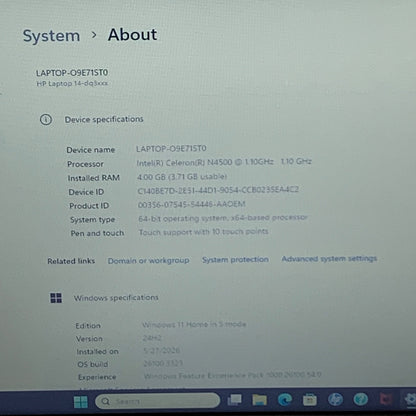Screen dimensions: 416x416
Task: Launch File Explorer from the taskbar
Action: pos(259,399)
